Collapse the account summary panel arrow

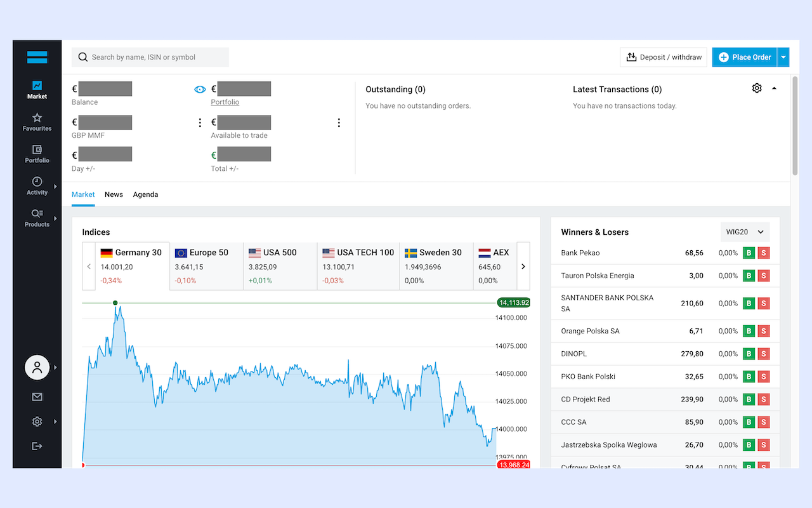[774, 88]
